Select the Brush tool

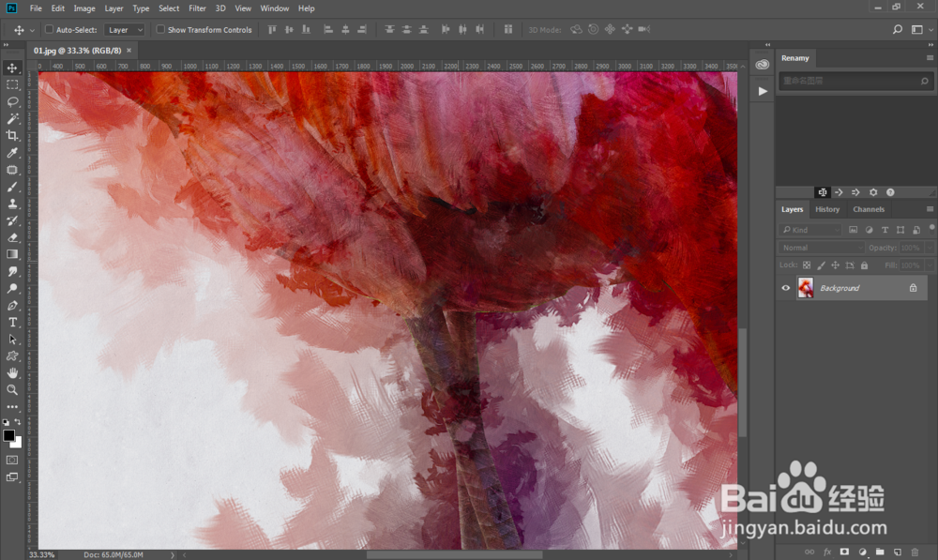coord(12,187)
